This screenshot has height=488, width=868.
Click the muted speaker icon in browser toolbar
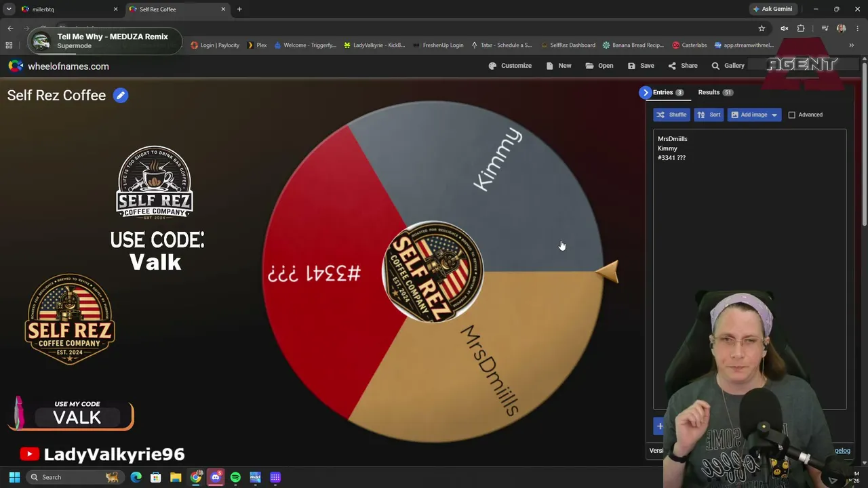point(784,28)
